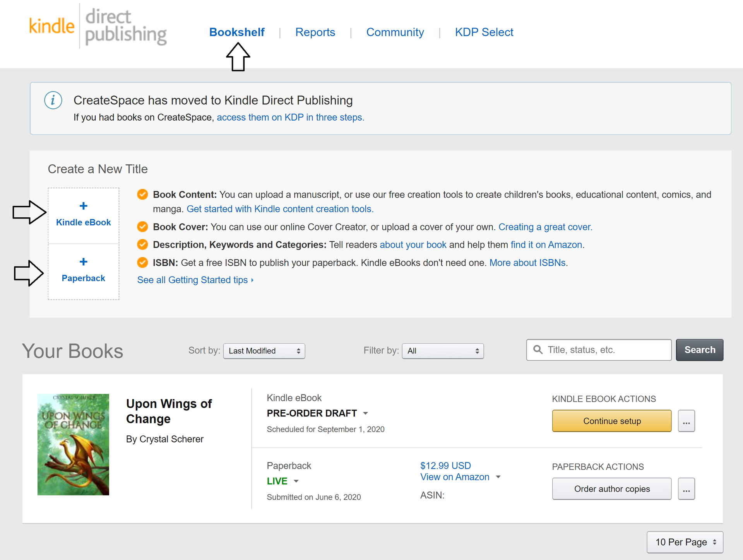The width and height of the screenshot is (743, 560).
Task: Click Order author copies button
Action: tap(612, 489)
